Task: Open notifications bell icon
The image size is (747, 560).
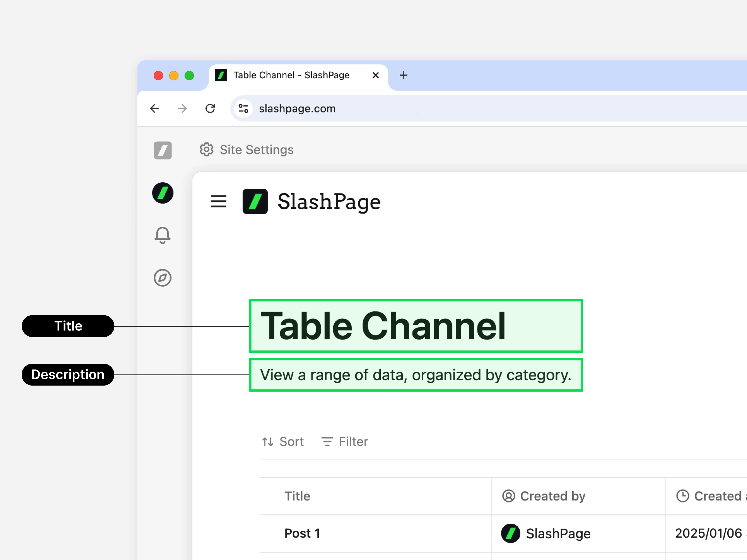Action: (x=163, y=235)
